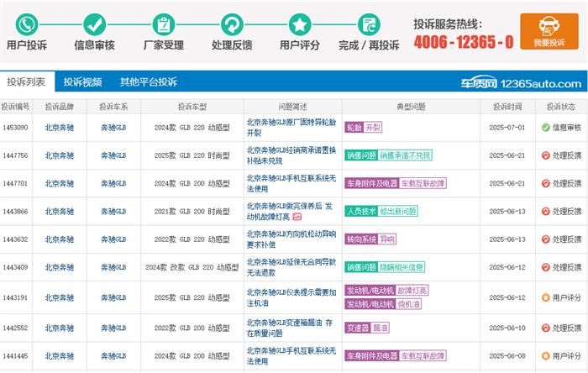Open the 投诉列表 tab
Screen dimensions: 588x373
26,81
